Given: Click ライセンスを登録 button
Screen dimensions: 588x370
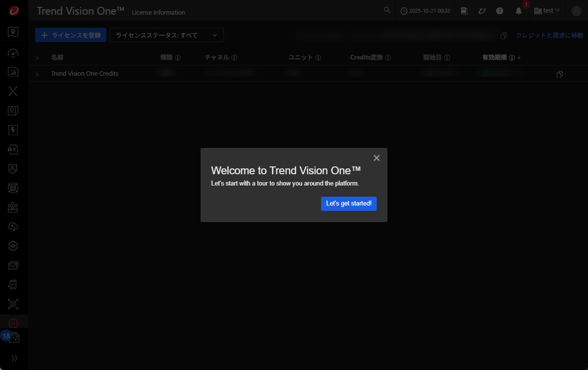Looking at the screenshot, I should pos(71,35).
